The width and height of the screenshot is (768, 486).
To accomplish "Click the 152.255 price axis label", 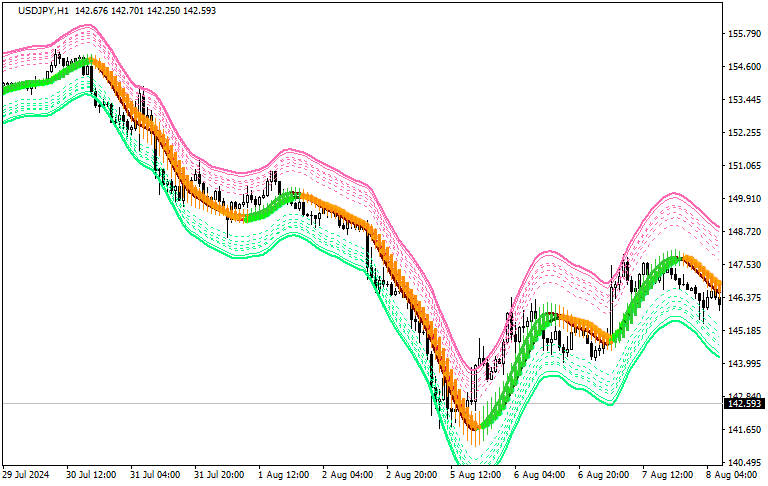I will coord(744,133).
